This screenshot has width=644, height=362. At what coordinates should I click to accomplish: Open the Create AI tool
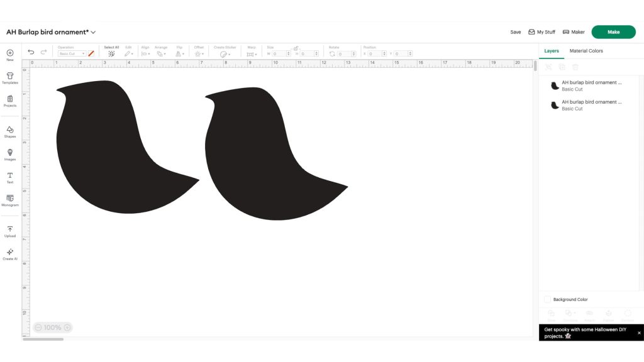[10, 253]
